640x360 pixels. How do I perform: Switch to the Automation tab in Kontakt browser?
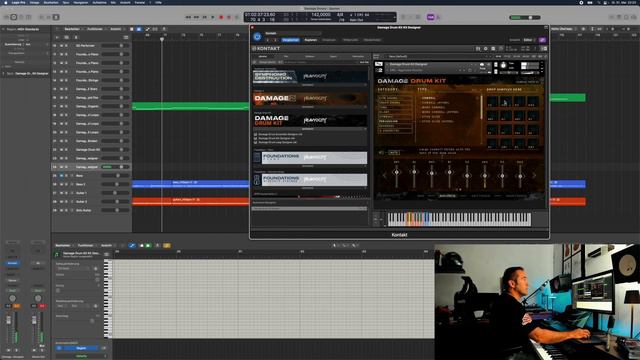coord(358,56)
